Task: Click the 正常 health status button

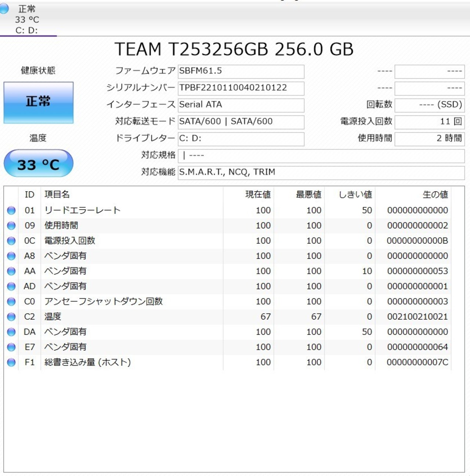Action: tap(39, 102)
